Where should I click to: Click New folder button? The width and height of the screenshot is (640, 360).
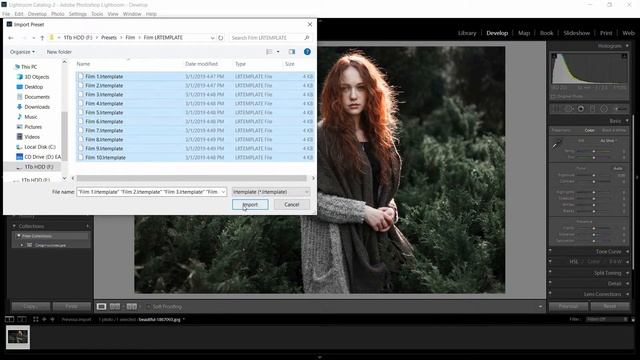click(x=59, y=52)
